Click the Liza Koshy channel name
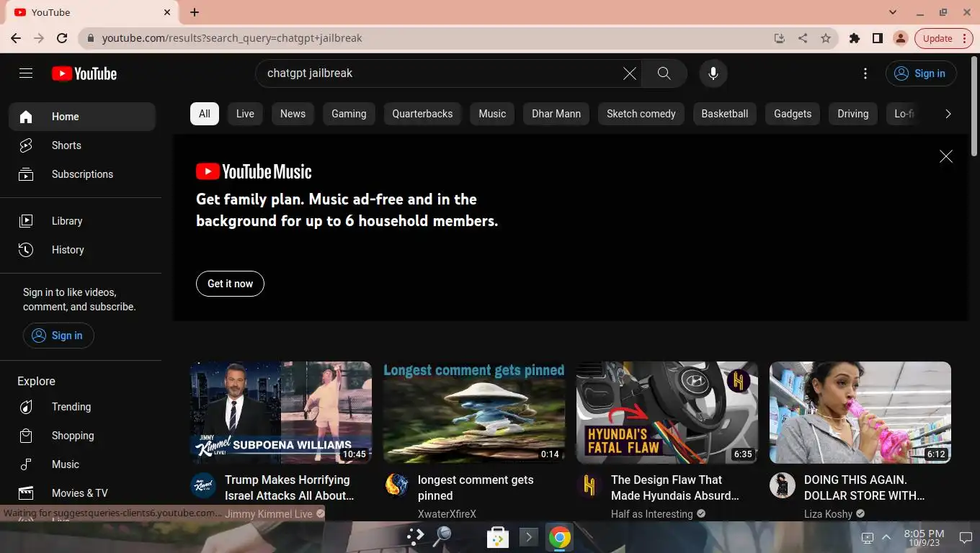The image size is (980, 553). 828,514
